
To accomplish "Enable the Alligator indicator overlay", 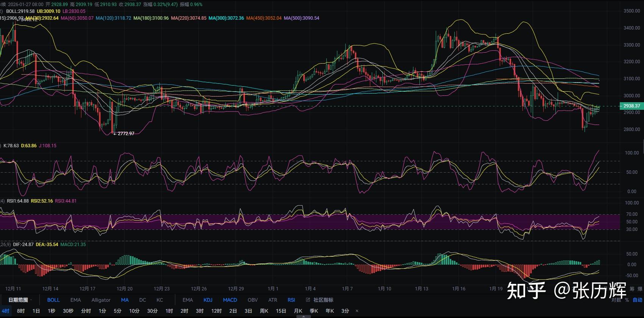I will 101,300.
